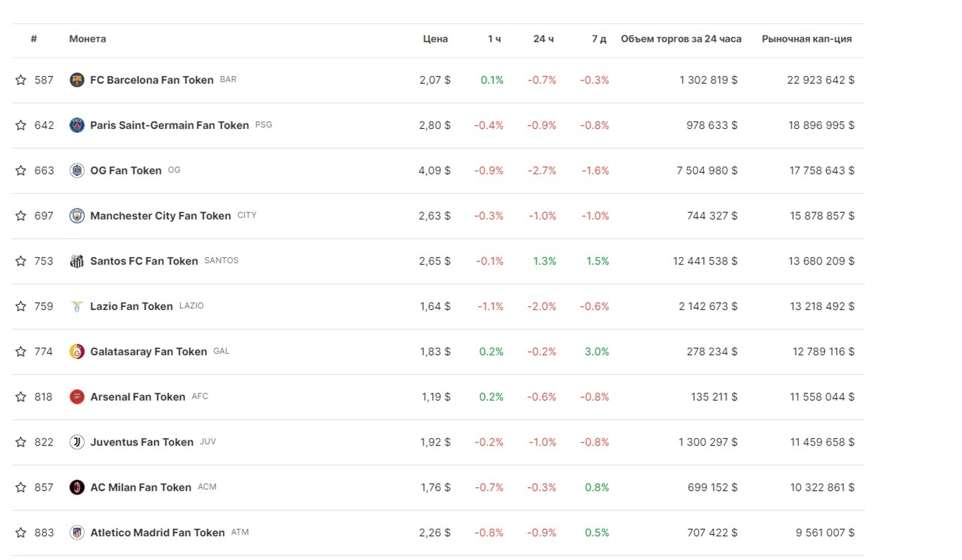Click the Paris Saint-Germain crest icon
The width and height of the screenshot is (962, 560).
click(77, 125)
